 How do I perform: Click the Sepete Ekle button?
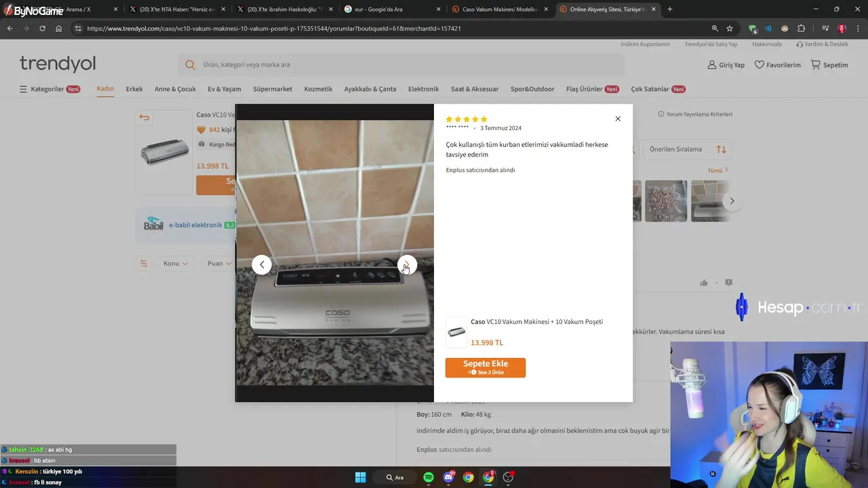point(486,367)
